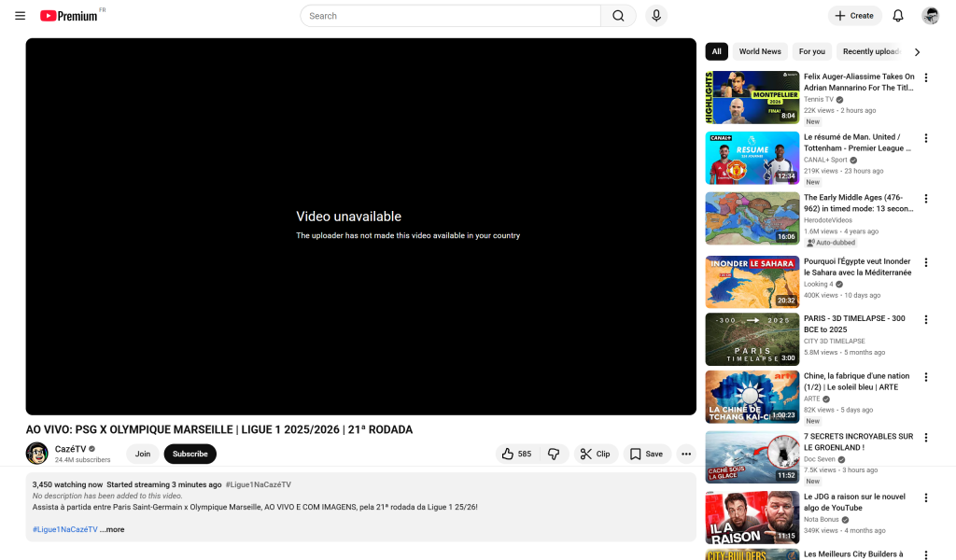The width and height of the screenshot is (956, 560).
Task: Open notifications via the bell icon
Action: coord(897,16)
